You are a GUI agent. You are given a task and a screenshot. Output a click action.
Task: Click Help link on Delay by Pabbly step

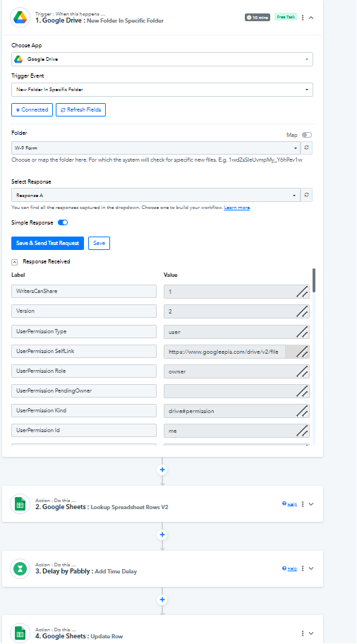[x=290, y=568]
